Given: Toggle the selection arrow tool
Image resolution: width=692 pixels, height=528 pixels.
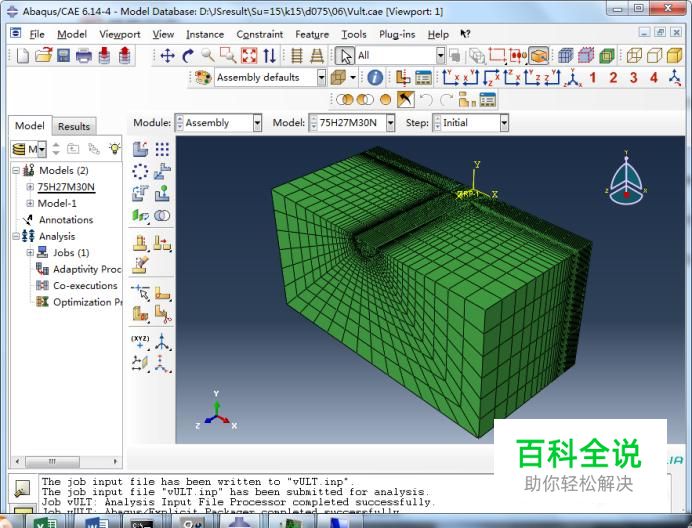Looking at the screenshot, I should pos(345,56).
